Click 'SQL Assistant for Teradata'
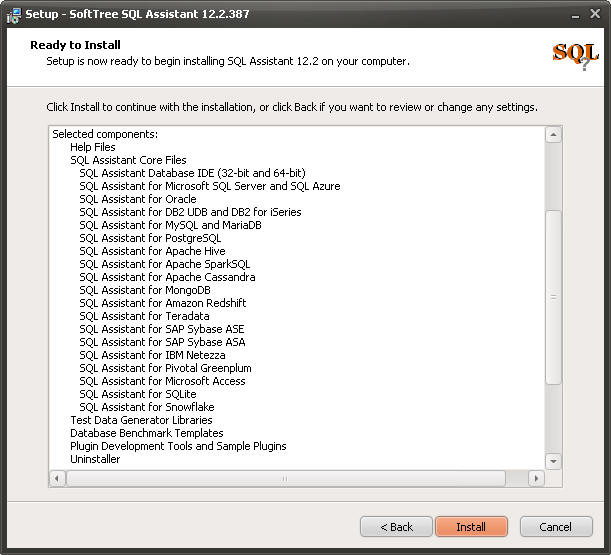 [x=145, y=316]
